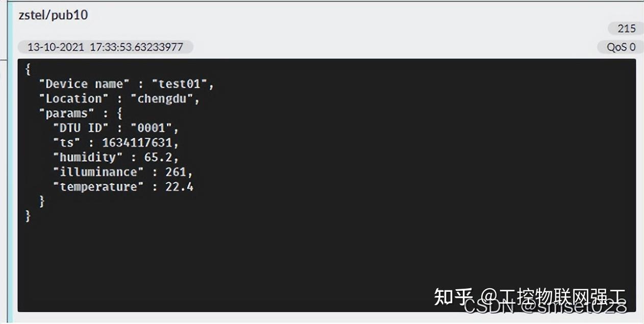Click the message counter badge showing 215
This screenshot has width=644, height=324.
point(626,28)
